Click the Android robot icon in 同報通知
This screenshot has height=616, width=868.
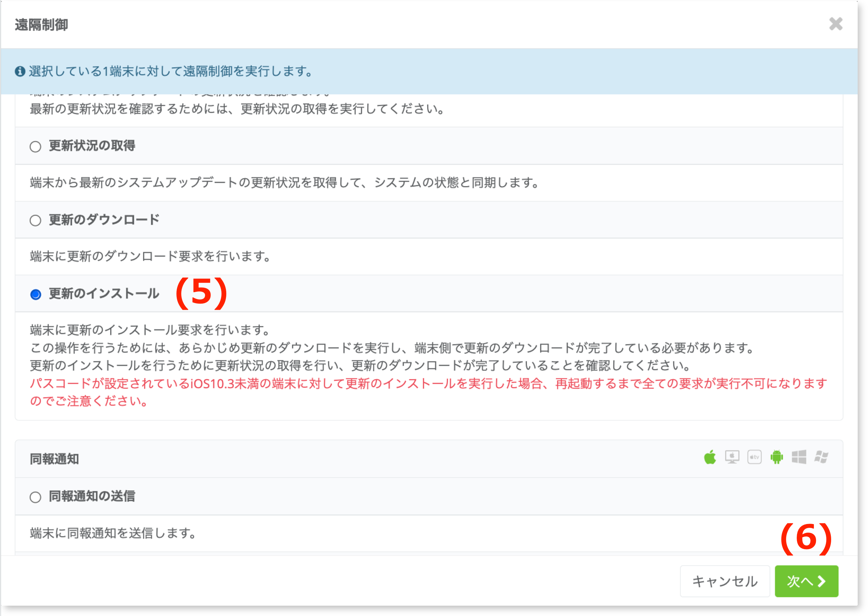(x=777, y=457)
